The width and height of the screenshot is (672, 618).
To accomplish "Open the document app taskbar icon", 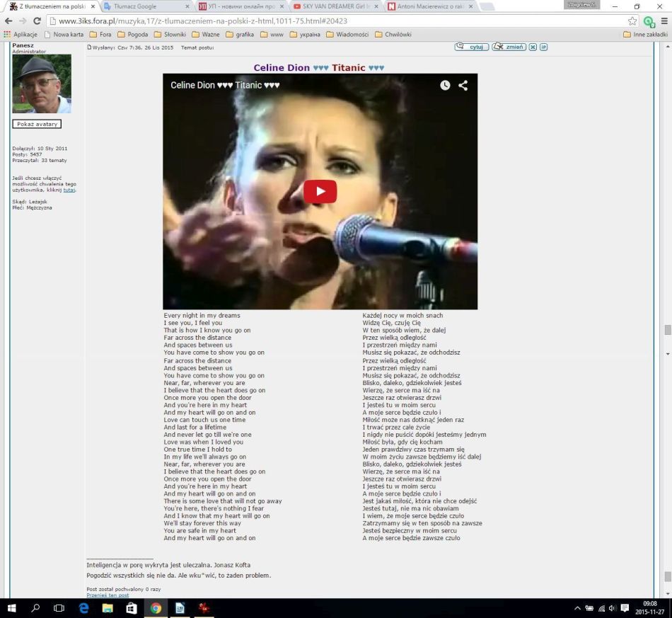I will (x=180, y=608).
